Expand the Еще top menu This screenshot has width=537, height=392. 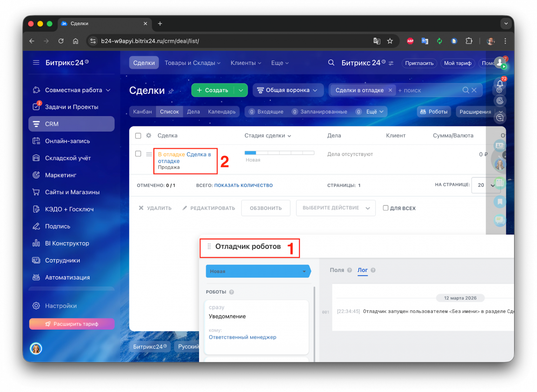[280, 63]
